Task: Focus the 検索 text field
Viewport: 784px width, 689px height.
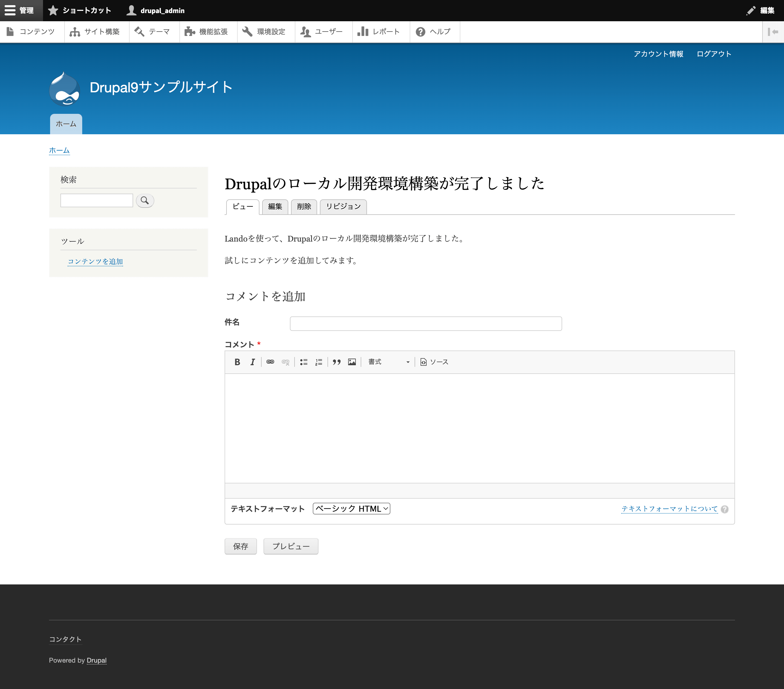Action: pyautogui.click(x=97, y=200)
